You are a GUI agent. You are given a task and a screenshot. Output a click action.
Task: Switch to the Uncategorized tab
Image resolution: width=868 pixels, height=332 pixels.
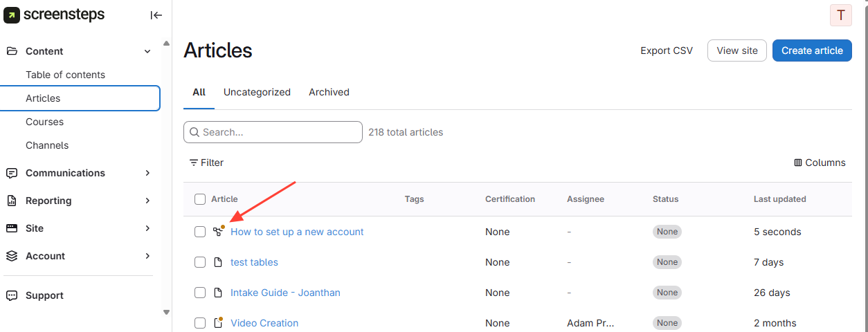point(257,92)
